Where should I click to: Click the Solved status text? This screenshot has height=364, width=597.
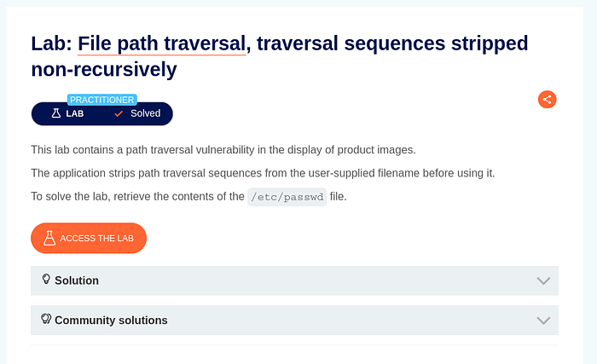click(x=145, y=113)
